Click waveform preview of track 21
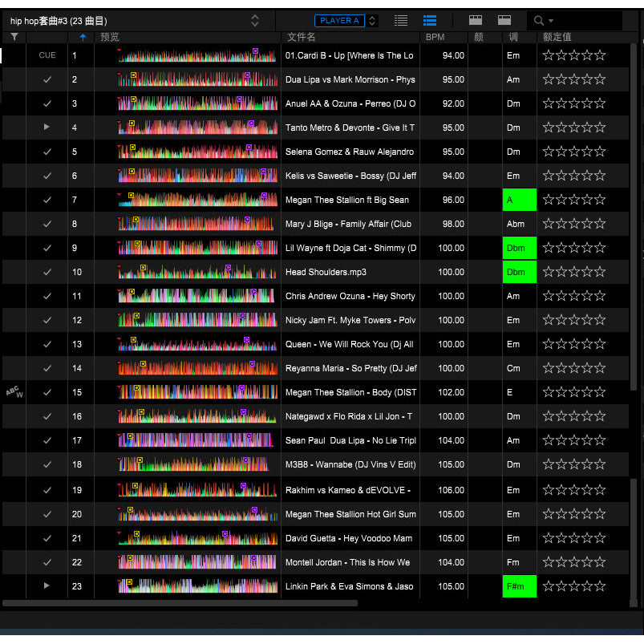Screen dimensions: 644x644 click(197, 537)
